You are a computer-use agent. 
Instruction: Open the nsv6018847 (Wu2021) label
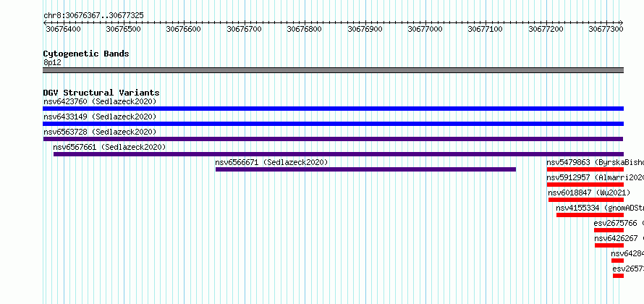point(589,193)
